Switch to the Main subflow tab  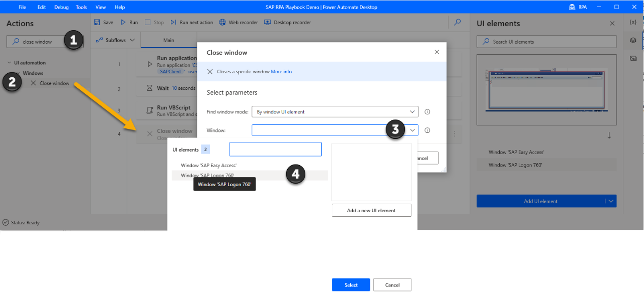[169, 40]
